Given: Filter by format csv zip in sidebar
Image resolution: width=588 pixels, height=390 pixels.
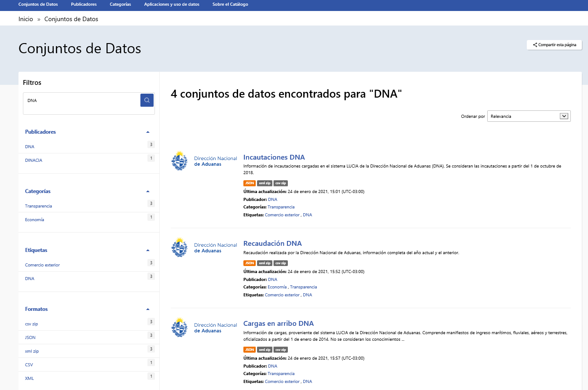Looking at the screenshot, I should [x=31, y=324].
